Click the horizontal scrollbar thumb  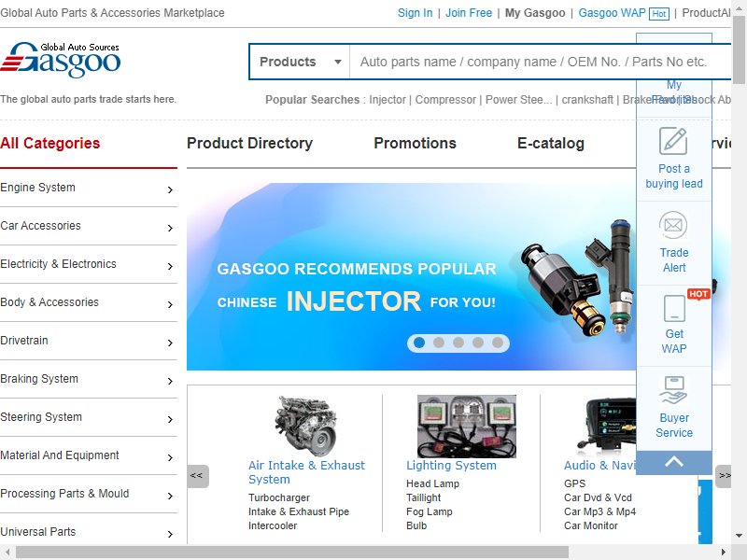[x=292, y=553]
